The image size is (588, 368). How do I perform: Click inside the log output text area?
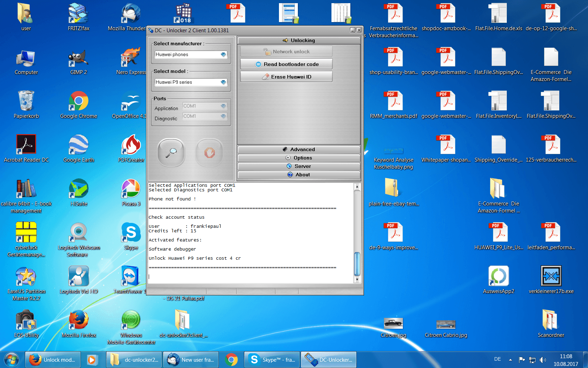251,233
